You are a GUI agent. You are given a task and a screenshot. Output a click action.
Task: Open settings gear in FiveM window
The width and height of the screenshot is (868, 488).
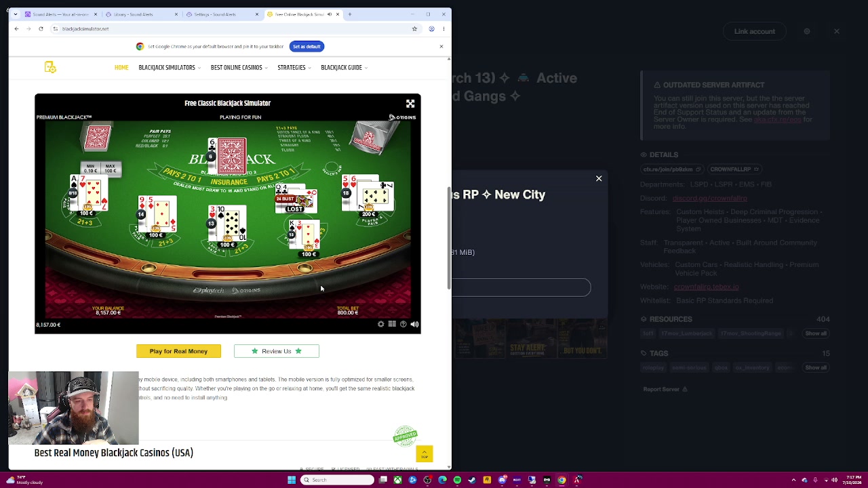point(806,31)
